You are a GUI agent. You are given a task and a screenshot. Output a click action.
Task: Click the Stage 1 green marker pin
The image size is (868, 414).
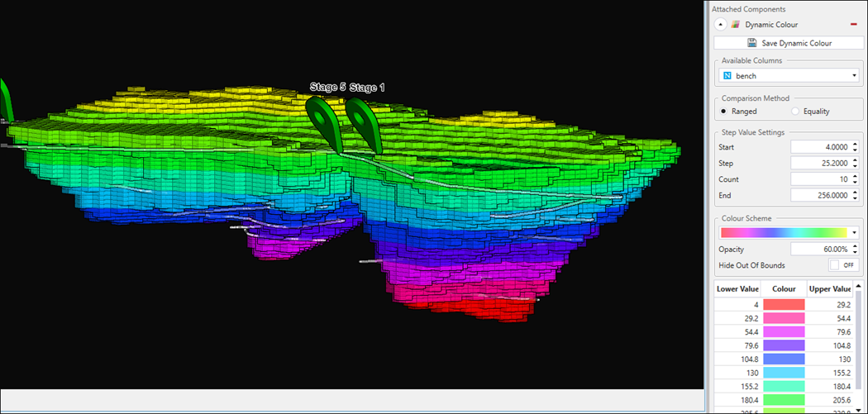coord(365,126)
